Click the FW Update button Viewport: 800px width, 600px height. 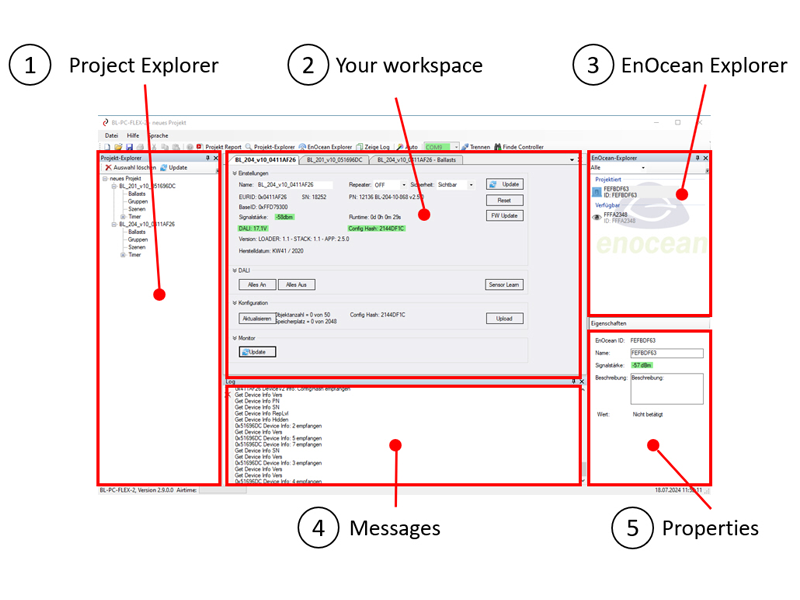[504, 216]
